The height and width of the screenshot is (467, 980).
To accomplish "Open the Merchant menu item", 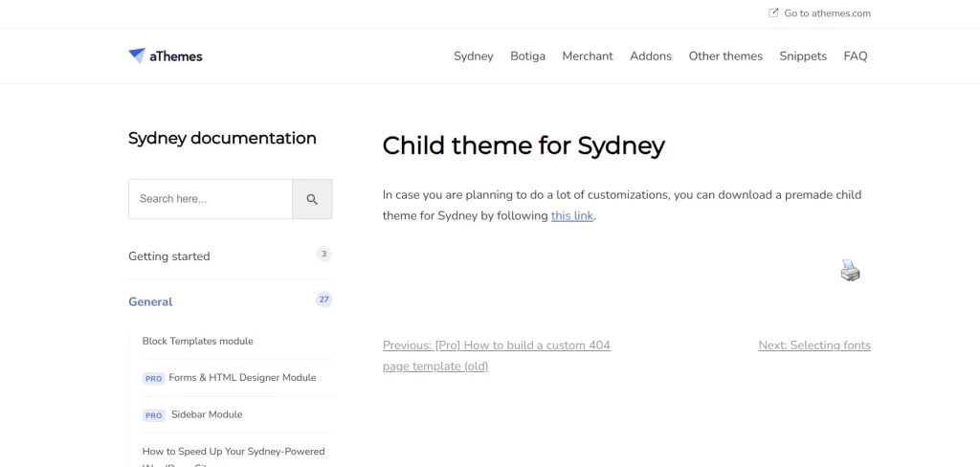I will (x=588, y=56).
